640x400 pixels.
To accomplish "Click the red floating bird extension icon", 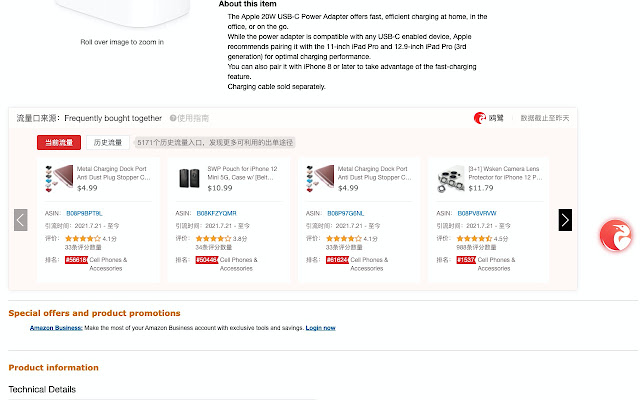I will tap(615, 236).
